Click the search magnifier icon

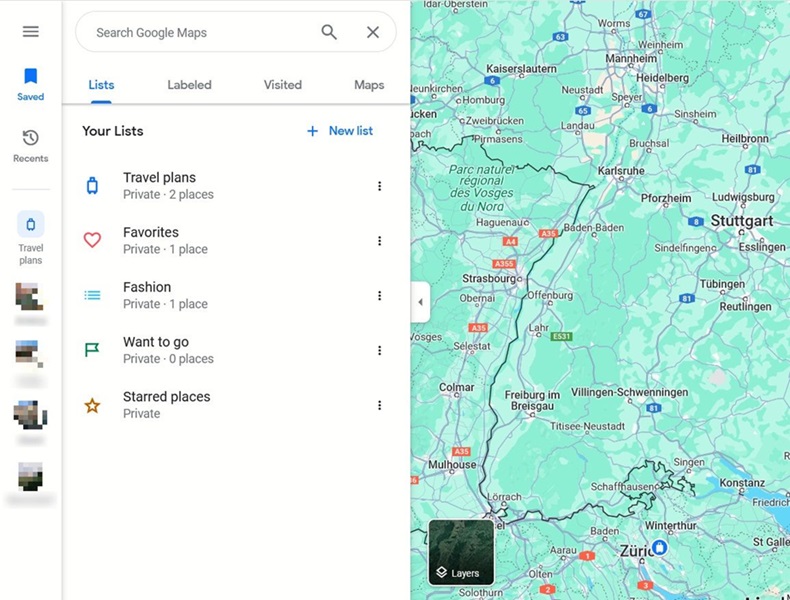coord(329,32)
